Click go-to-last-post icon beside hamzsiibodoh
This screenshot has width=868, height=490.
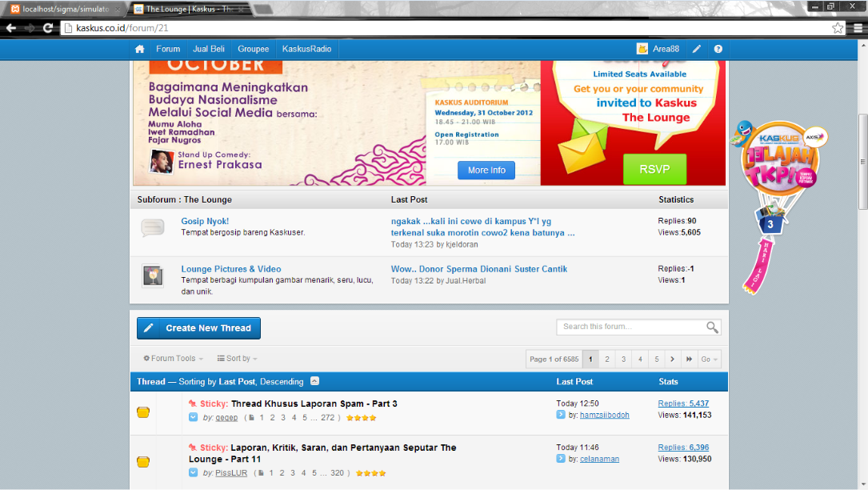(x=561, y=415)
